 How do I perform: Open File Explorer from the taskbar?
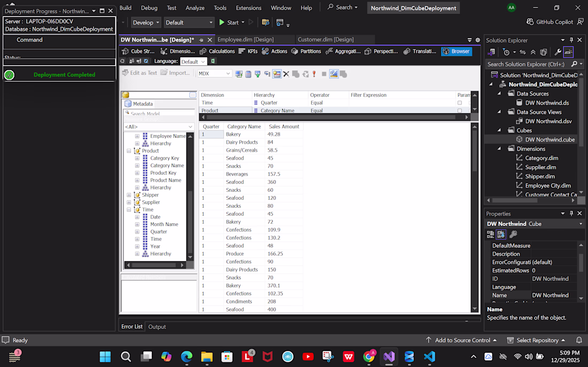click(207, 356)
